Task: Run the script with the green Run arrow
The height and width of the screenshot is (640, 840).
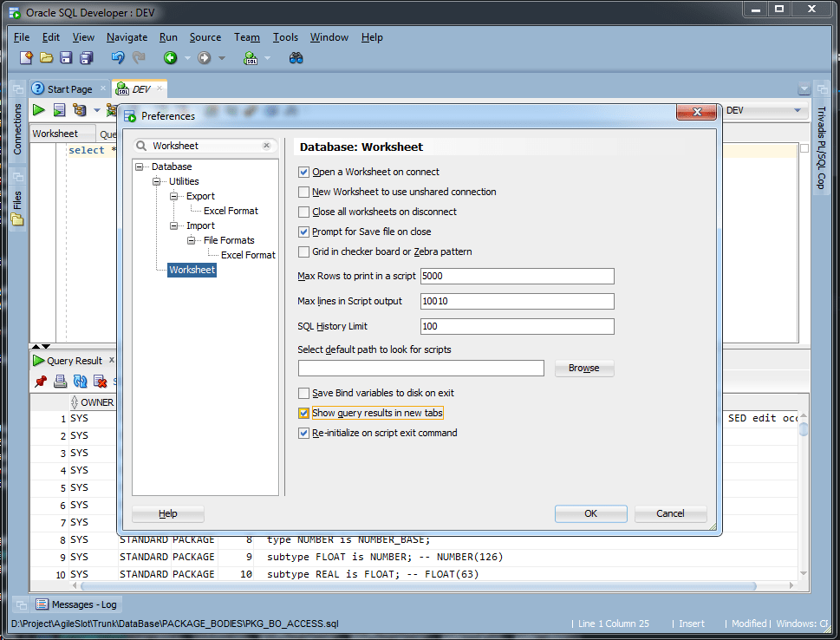Action: (38, 110)
